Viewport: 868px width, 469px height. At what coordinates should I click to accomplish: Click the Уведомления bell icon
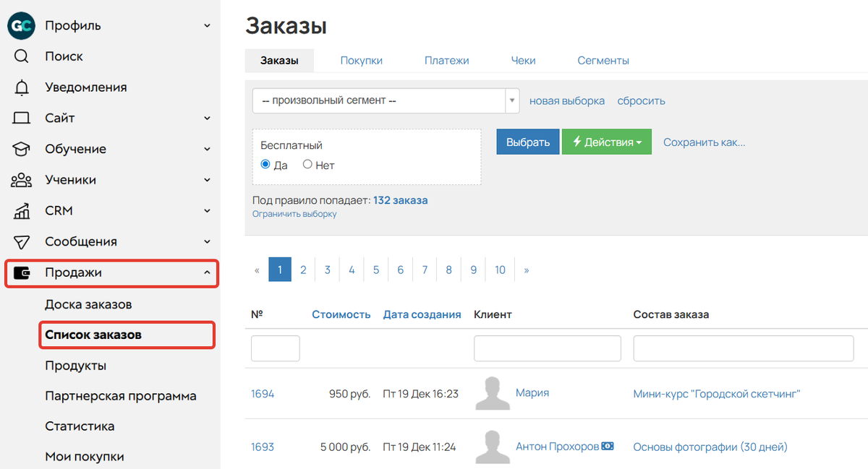(x=21, y=87)
